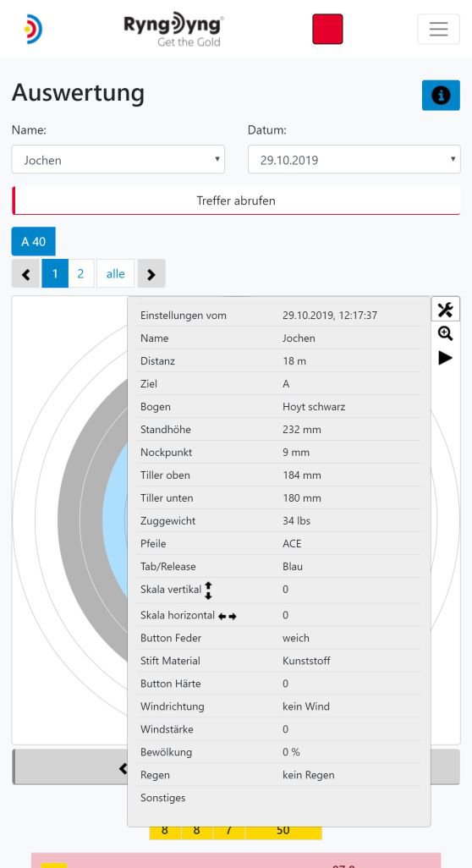This screenshot has height=868, width=472.
Task: Click the RyngDyng Get the Gold logo
Action: coord(173,29)
